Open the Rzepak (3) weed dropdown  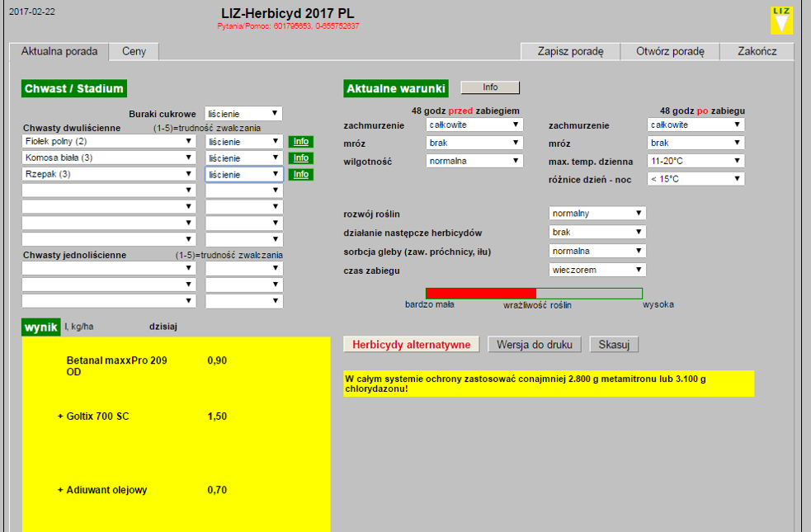click(109, 174)
